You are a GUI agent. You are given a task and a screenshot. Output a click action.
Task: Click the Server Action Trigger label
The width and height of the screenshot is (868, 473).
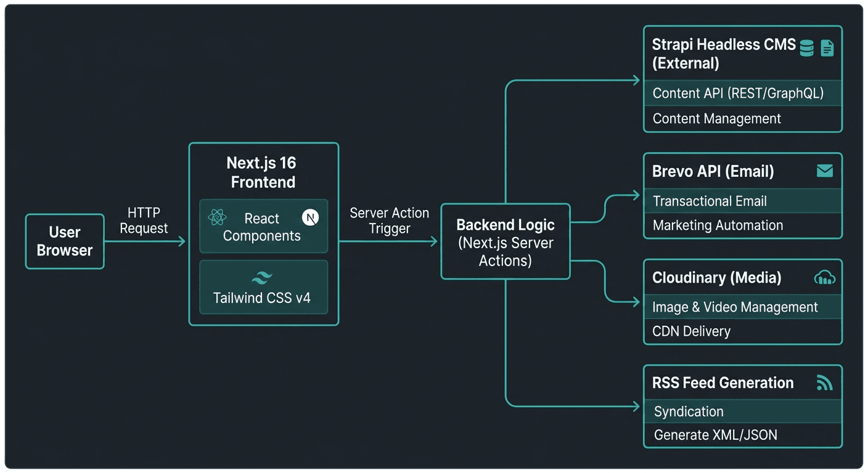390,220
